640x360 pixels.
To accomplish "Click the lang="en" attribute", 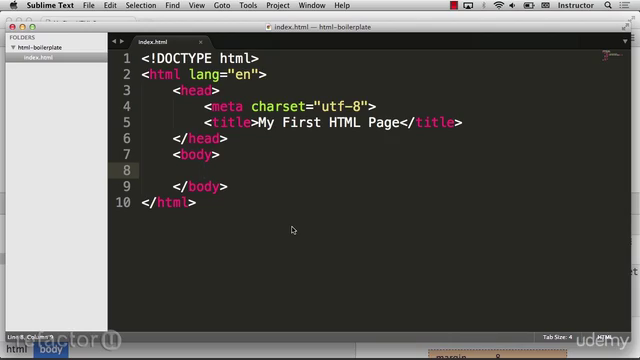I will coord(224,75).
